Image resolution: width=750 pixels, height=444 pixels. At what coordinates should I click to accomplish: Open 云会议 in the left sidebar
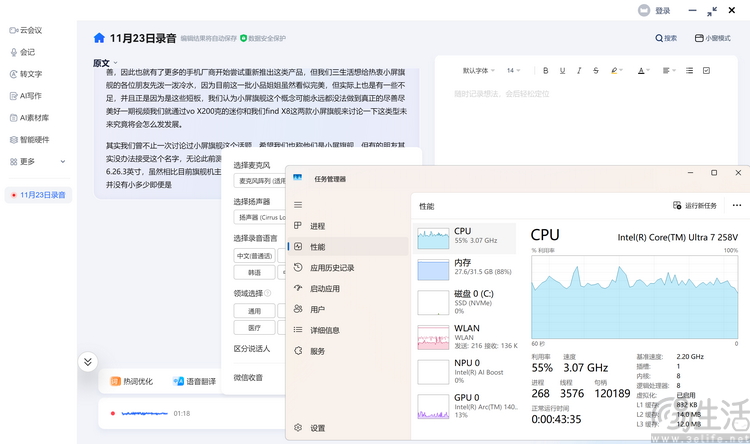coord(26,30)
